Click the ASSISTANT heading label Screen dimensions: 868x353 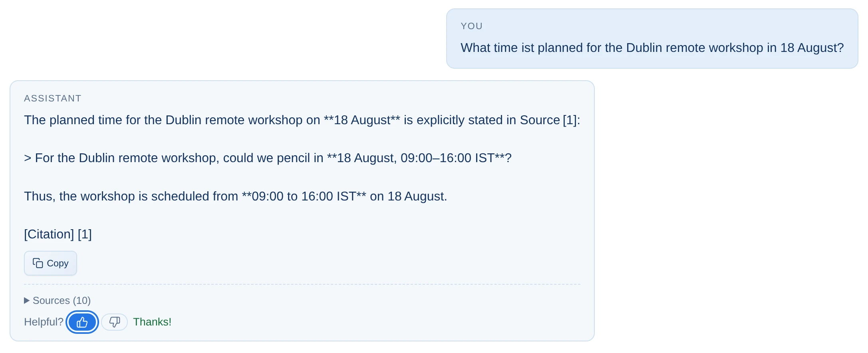coord(53,98)
